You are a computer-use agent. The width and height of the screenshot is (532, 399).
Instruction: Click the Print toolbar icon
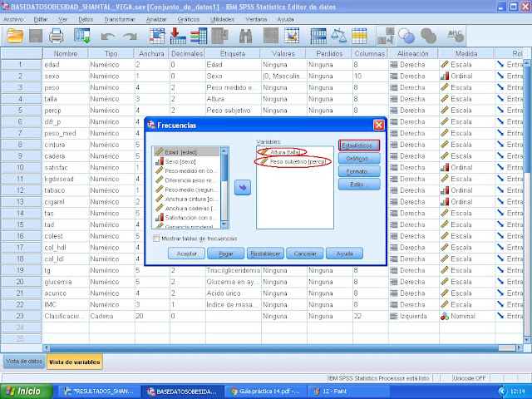click(57, 36)
